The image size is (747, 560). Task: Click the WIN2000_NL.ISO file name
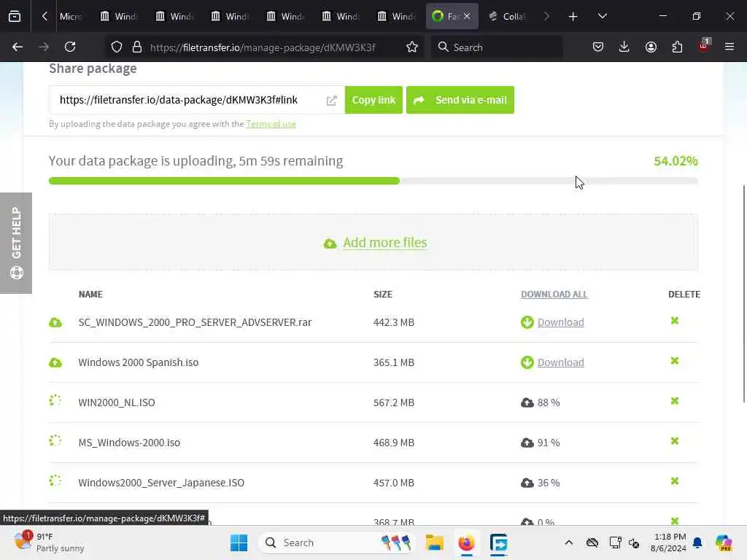click(x=117, y=402)
